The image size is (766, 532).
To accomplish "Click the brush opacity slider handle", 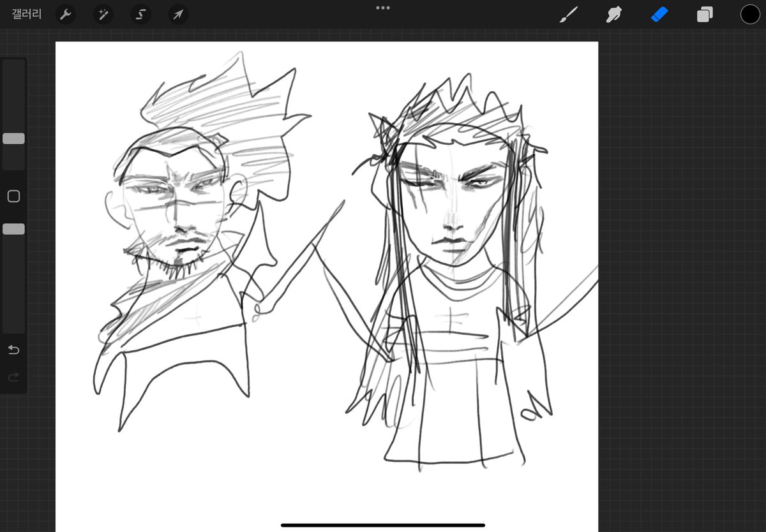I will 14,229.
